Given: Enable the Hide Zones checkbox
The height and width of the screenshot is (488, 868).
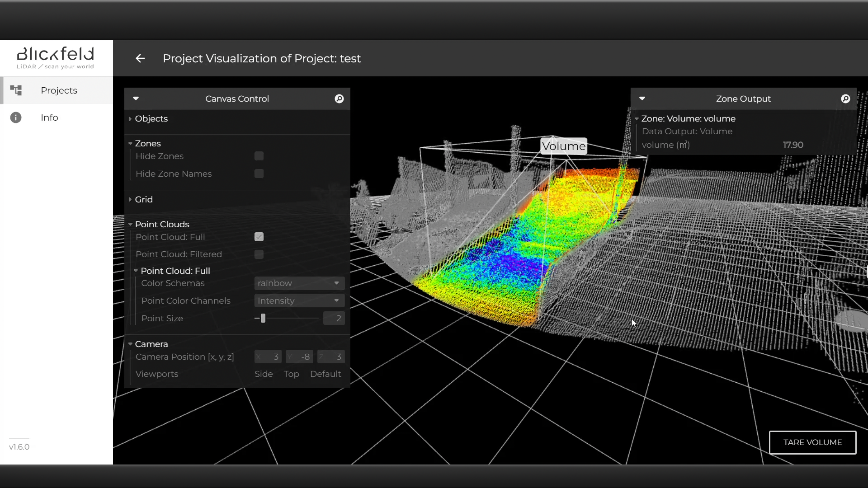Looking at the screenshot, I should click(258, 156).
